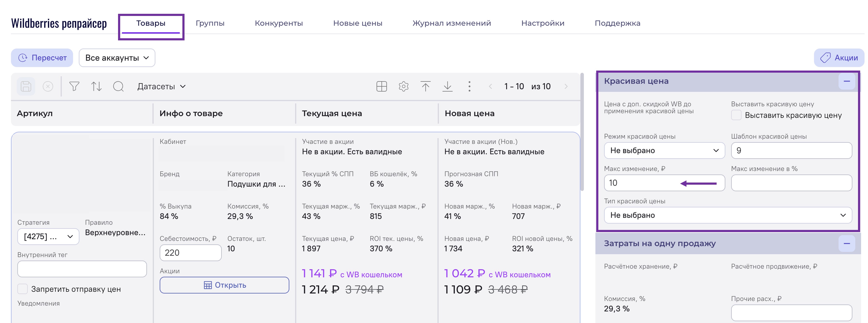Click the upload arrow icon
868x323 pixels.
(425, 86)
